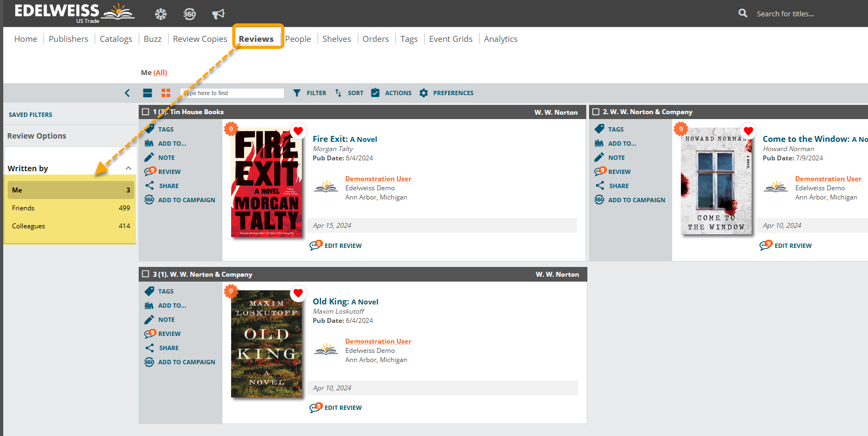The width and height of the screenshot is (868, 436).
Task: Click the Type here to find field
Action: (x=232, y=93)
